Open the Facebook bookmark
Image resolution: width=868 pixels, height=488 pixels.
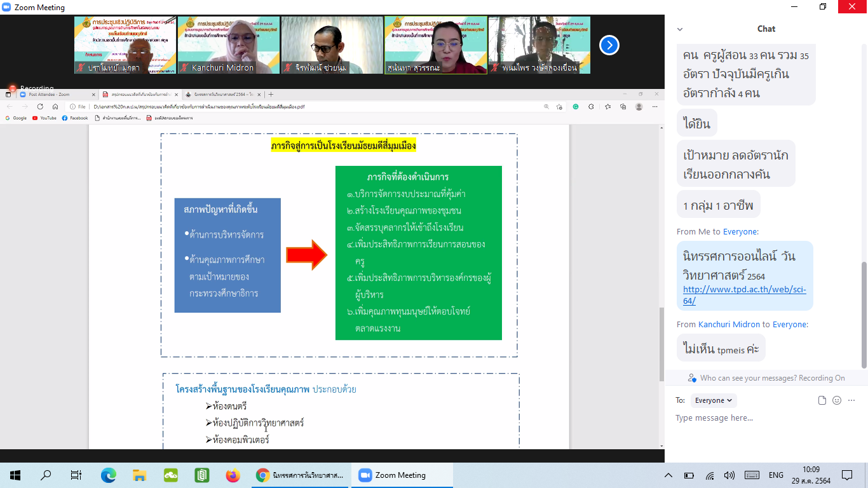click(75, 118)
